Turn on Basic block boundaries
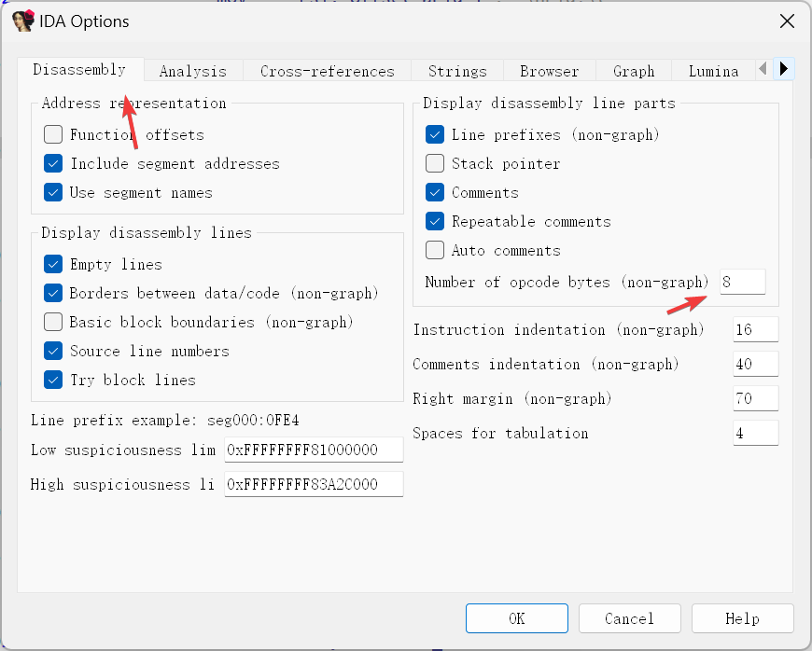This screenshot has height=651, width=812. [x=53, y=323]
